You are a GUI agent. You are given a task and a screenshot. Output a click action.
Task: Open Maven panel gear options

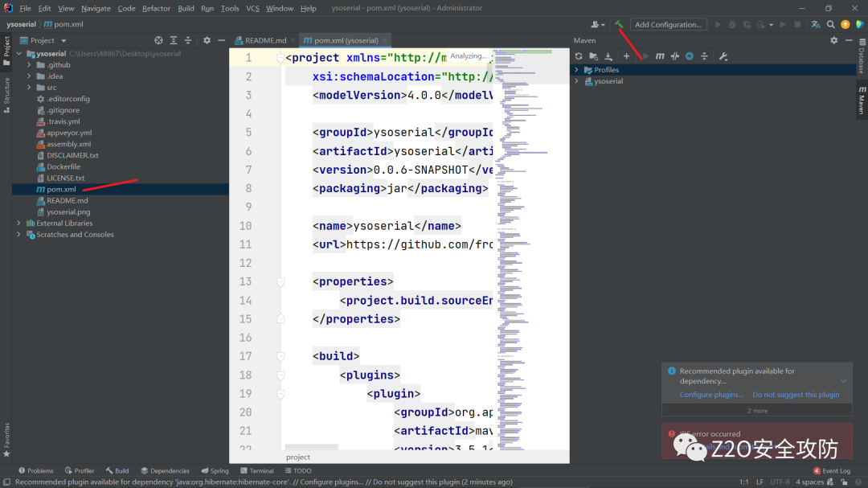(x=834, y=40)
